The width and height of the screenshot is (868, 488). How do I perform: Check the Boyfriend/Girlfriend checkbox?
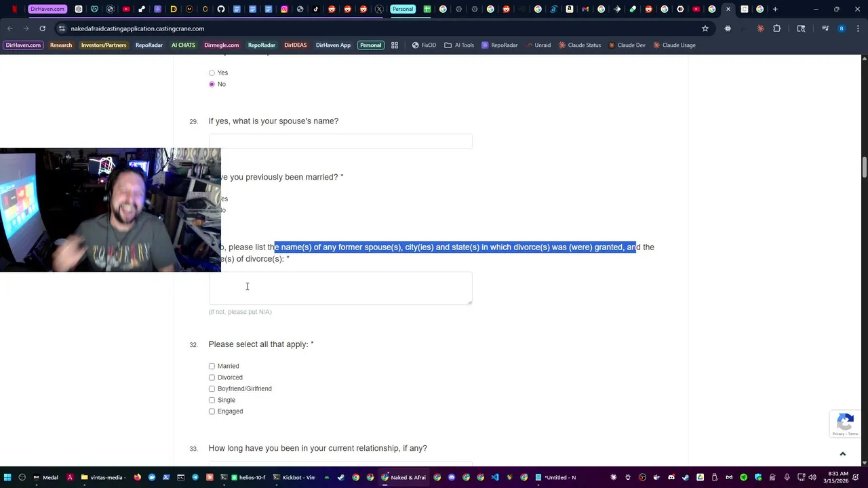pos(212,389)
